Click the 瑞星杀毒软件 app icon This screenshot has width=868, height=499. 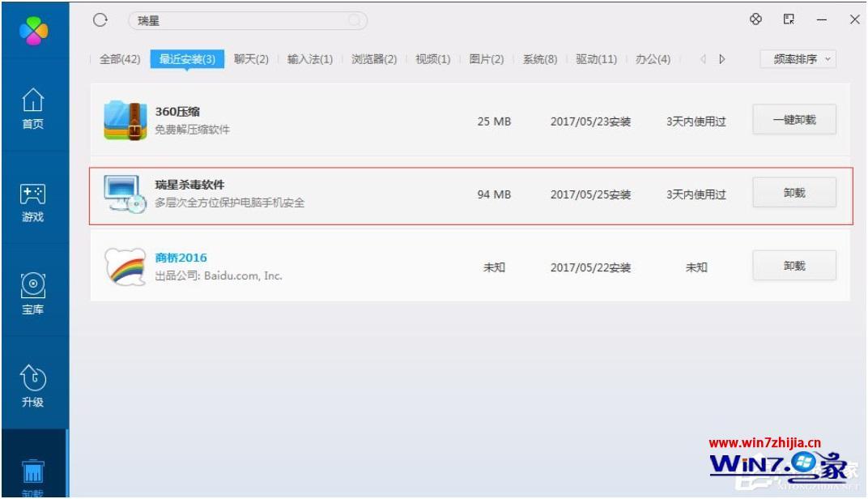(126, 194)
